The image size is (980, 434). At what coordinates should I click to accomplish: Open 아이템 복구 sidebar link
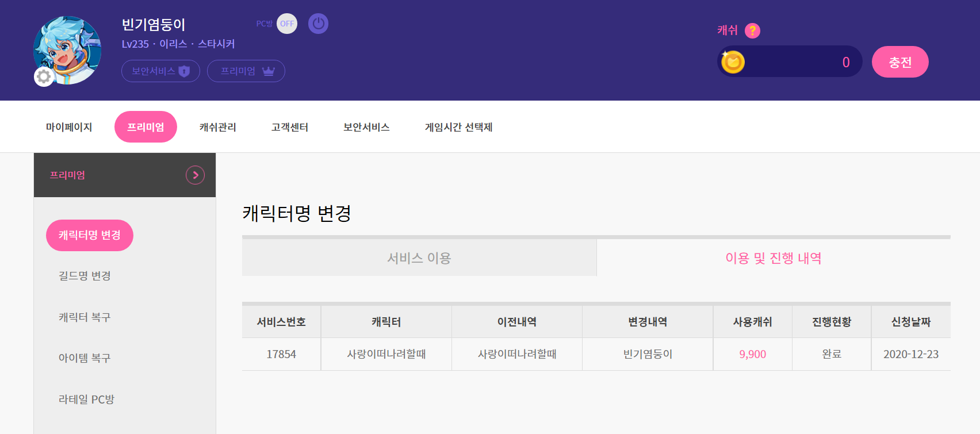85,358
